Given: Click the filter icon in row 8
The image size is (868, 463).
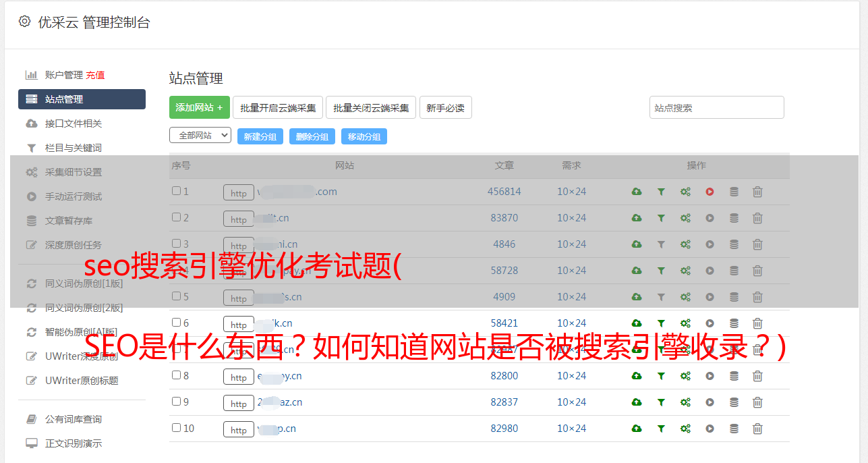Looking at the screenshot, I should pos(661,376).
